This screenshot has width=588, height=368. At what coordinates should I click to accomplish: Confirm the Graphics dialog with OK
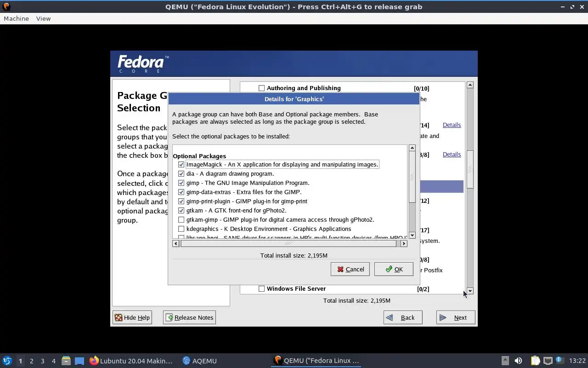click(x=394, y=269)
